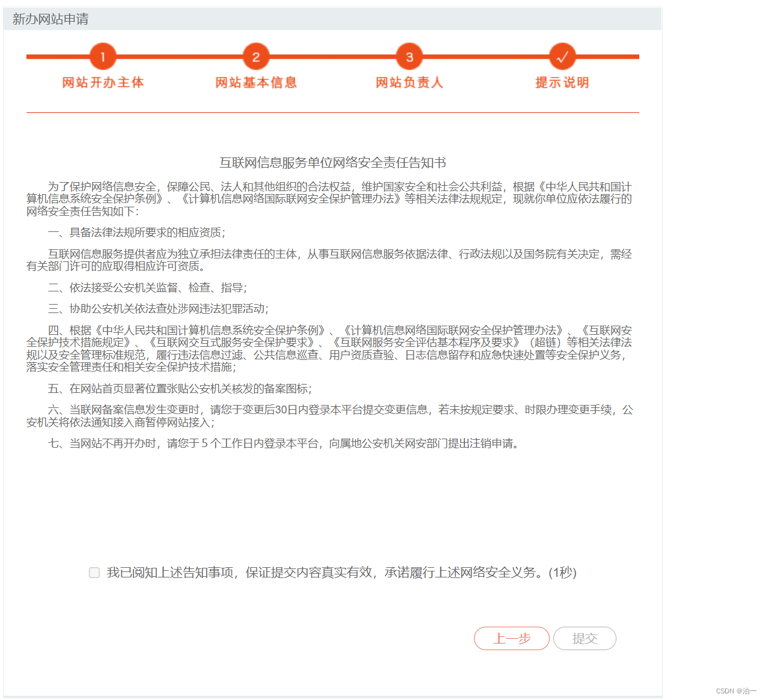The height and width of the screenshot is (700, 766).
Task: Click the line 一、具备法律法规所要求的相应资质
Action: 137,233
